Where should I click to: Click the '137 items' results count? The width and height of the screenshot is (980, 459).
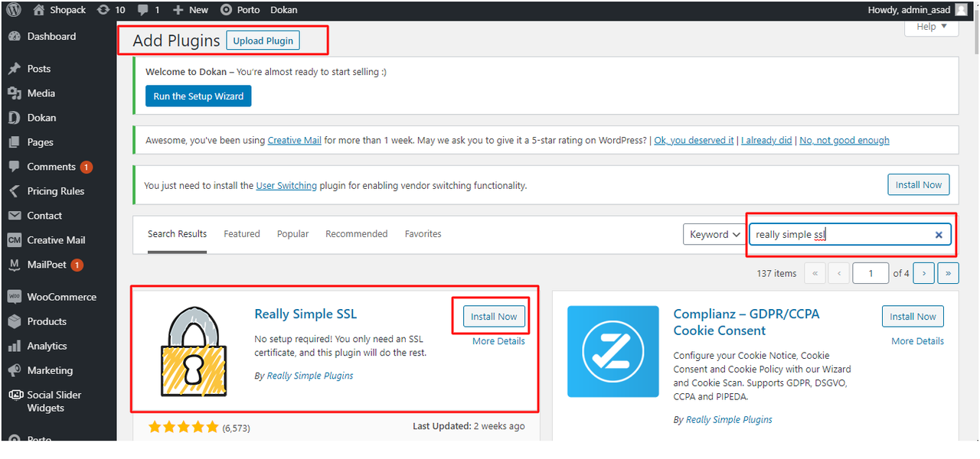[x=776, y=273]
